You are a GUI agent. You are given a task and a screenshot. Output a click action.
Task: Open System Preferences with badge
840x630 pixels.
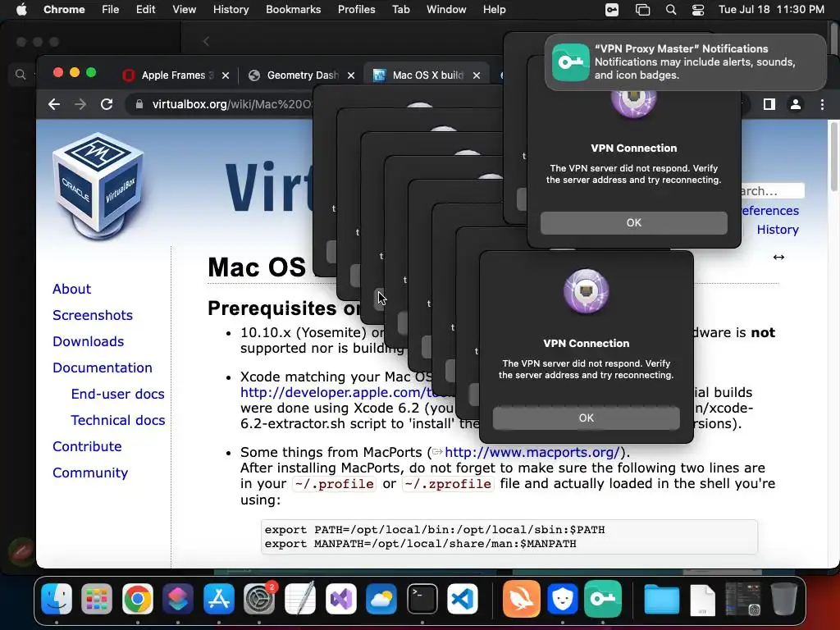pyautogui.click(x=259, y=598)
